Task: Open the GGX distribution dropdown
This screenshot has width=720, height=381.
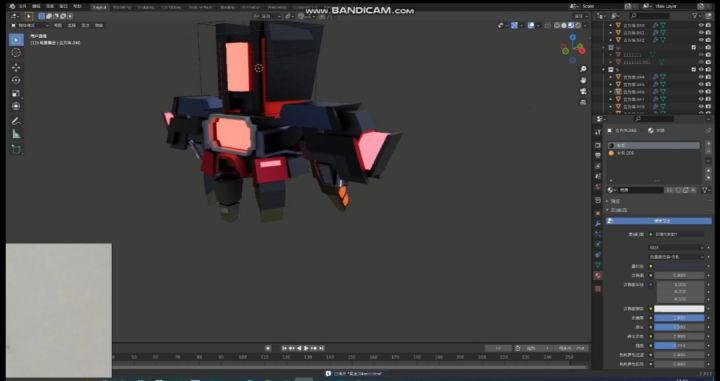Action: point(676,247)
